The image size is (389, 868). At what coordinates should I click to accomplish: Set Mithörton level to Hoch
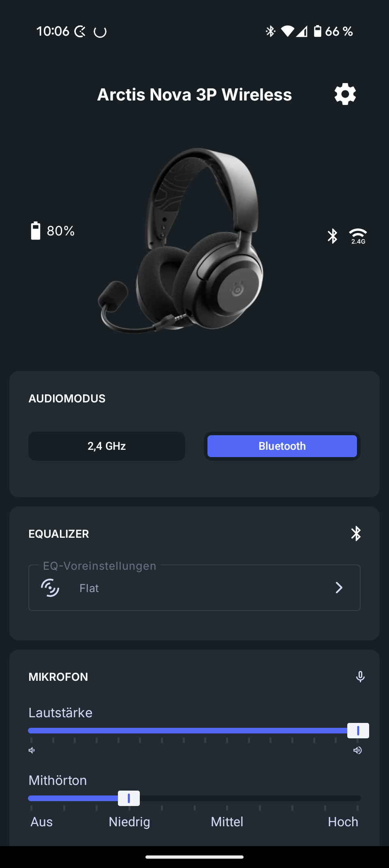coord(343,822)
